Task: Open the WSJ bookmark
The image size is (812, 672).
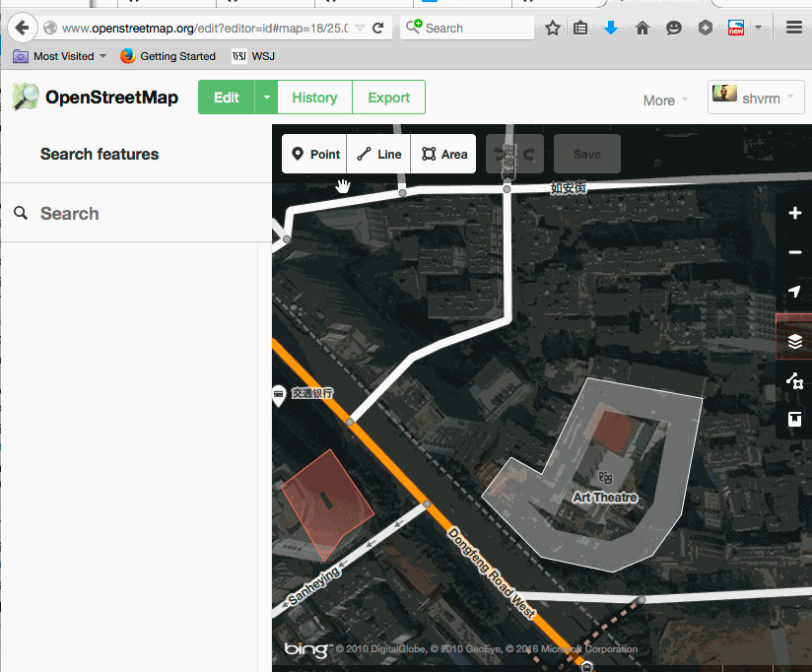Action: point(253,56)
